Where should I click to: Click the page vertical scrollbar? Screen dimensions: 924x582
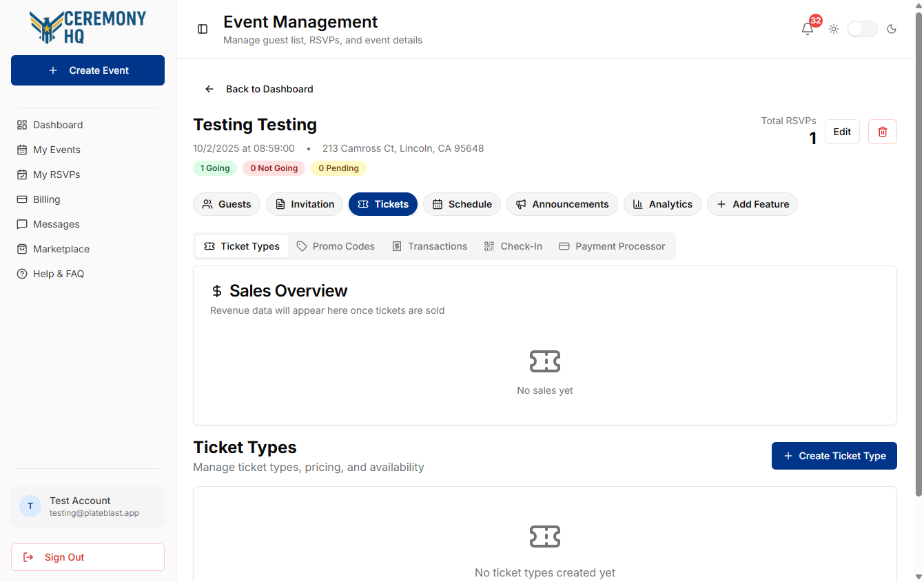(x=918, y=254)
